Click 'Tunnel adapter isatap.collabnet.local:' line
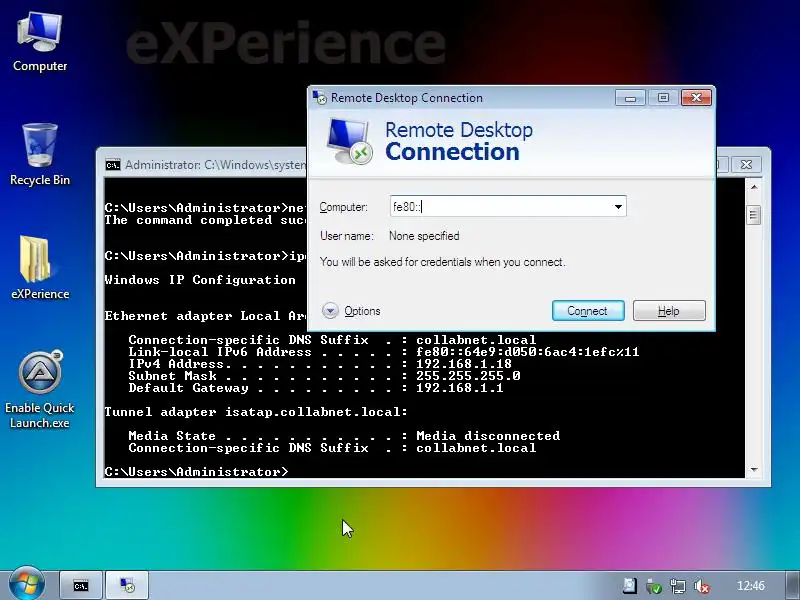 click(x=256, y=412)
